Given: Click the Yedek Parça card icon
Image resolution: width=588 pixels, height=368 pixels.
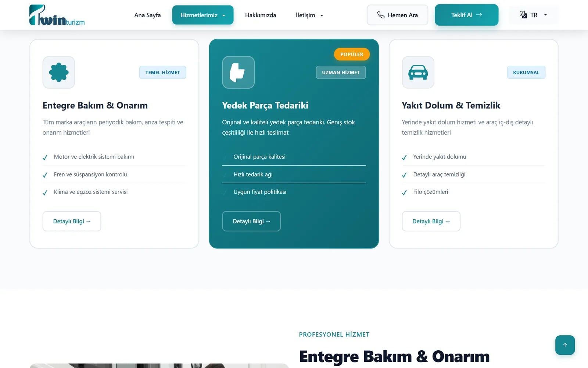Looking at the screenshot, I should pos(239,72).
